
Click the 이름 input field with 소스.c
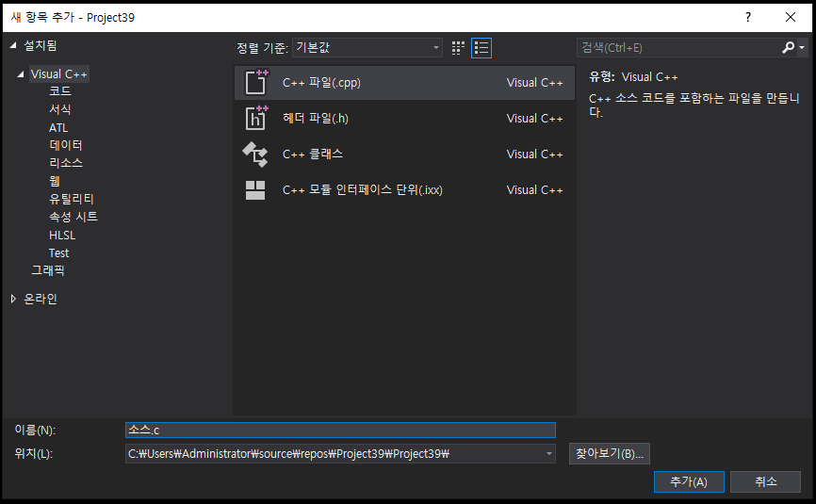tap(340, 431)
